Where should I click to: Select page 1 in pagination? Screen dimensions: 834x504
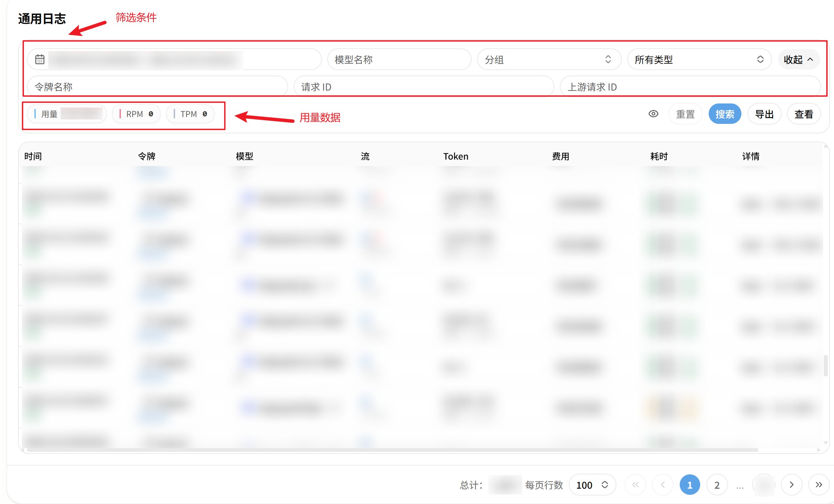690,485
